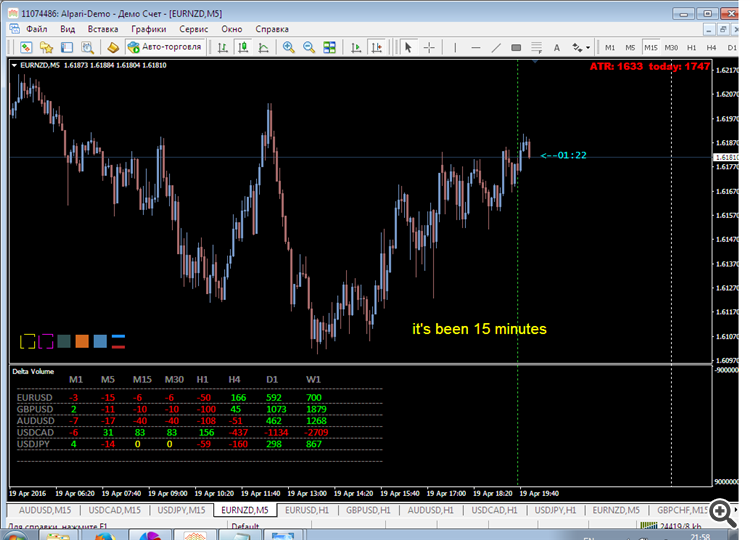750x540 pixels.
Task: Switch to the USDJPY,M15 chart tab
Action: click(x=181, y=510)
